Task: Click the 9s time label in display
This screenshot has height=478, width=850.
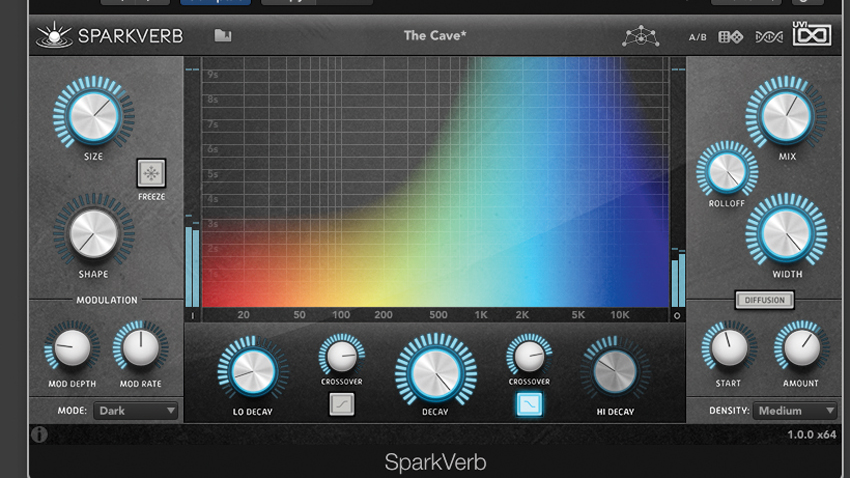Action: coord(212,74)
